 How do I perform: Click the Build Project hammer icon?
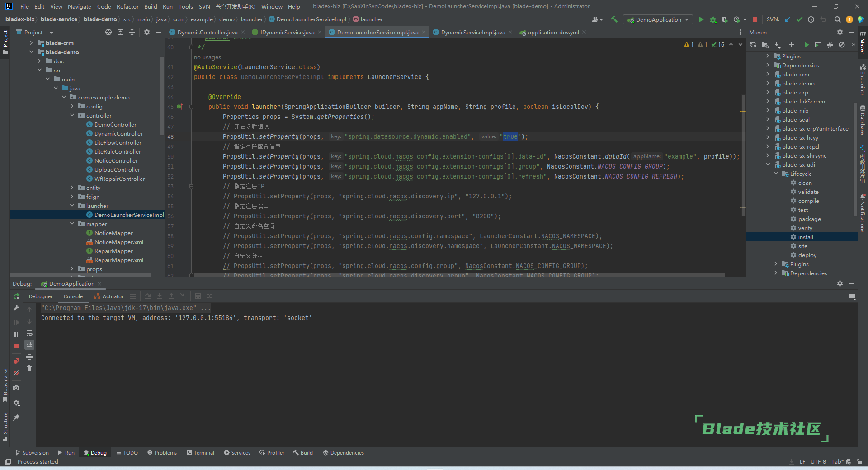click(x=614, y=19)
